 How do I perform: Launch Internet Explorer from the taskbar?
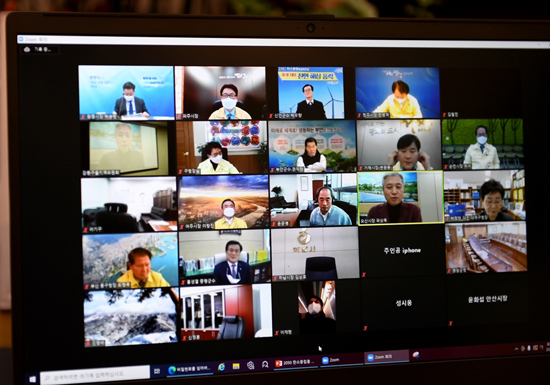[x=221, y=367]
